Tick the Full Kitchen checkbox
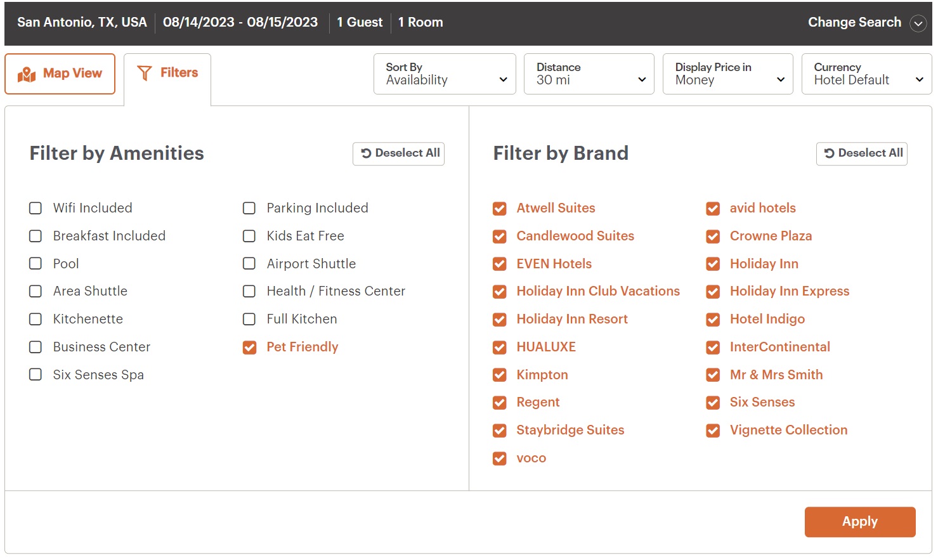Image resolution: width=938 pixels, height=560 pixels. coord(249,319)
